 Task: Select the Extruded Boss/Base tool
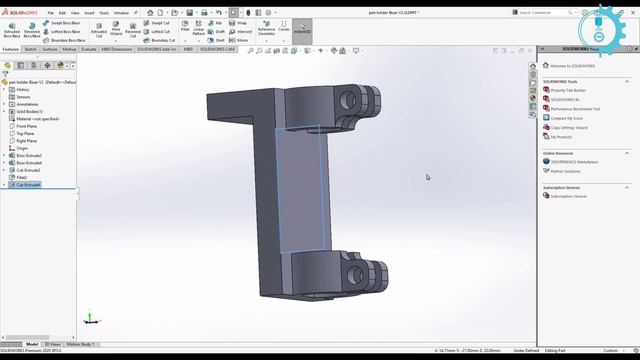pyautogui.click(x=12, y=31)
